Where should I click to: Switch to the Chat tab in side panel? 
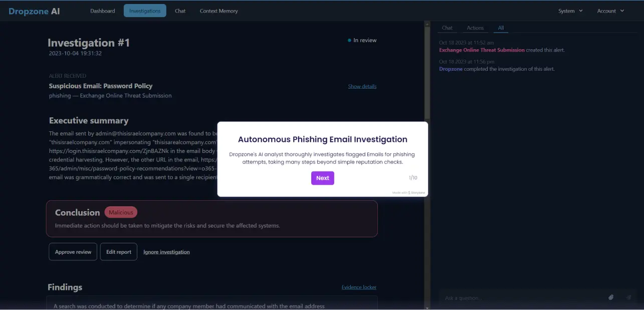(447, 28)
